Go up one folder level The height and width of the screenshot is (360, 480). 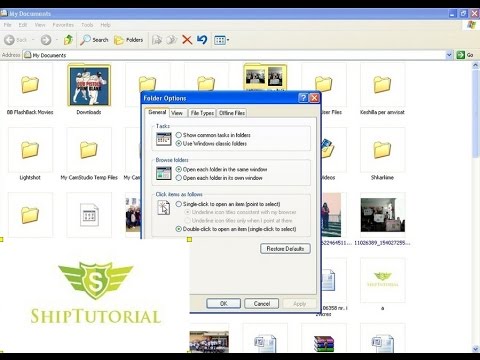tap(68, 40)
